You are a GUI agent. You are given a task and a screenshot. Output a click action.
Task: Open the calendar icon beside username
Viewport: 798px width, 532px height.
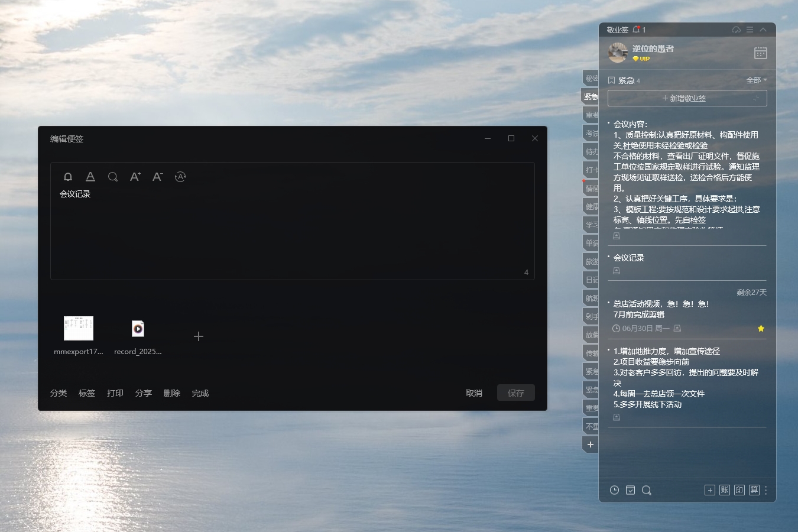[761, 53]
